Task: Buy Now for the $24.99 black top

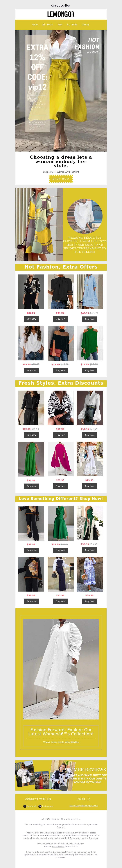Action: (61, 319)
